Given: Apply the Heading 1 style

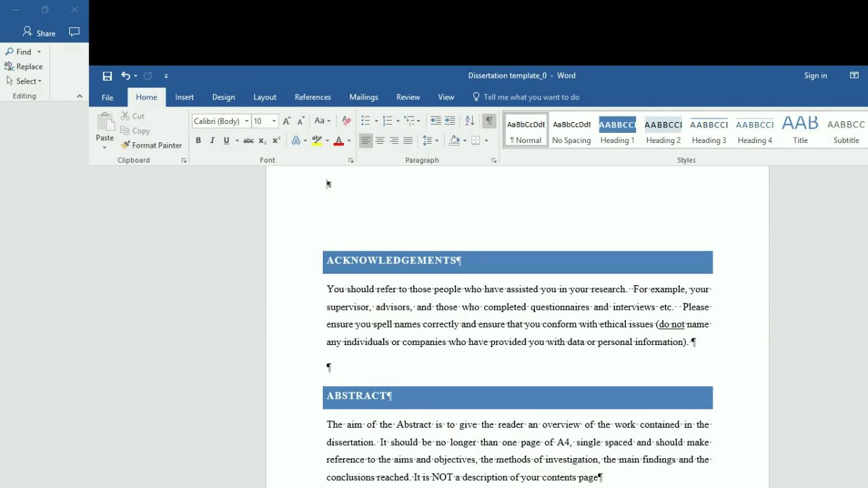Looking at the screenshot, I should (617, 130).
